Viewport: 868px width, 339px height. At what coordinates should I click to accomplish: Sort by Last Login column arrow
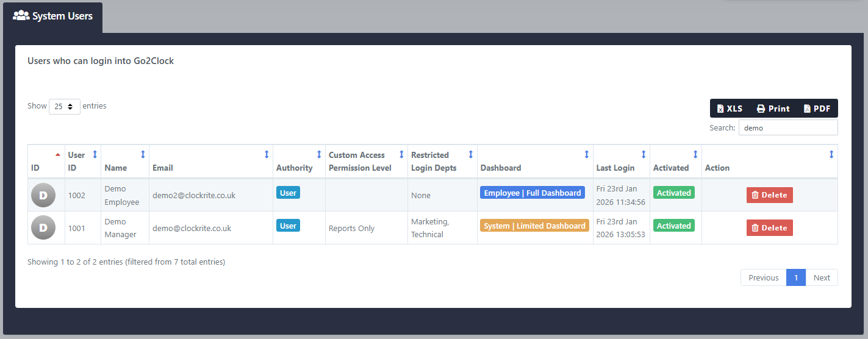click(644, 155)
